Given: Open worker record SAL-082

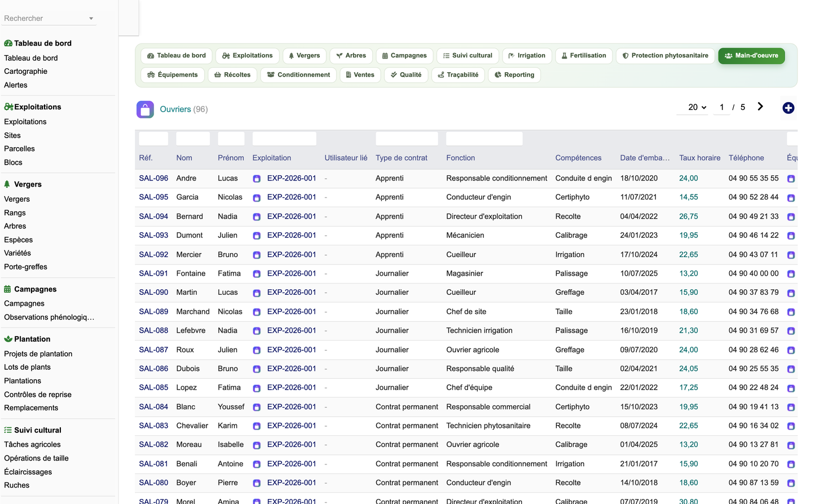Looking at the screenshot, I should [x=153, y=445].
